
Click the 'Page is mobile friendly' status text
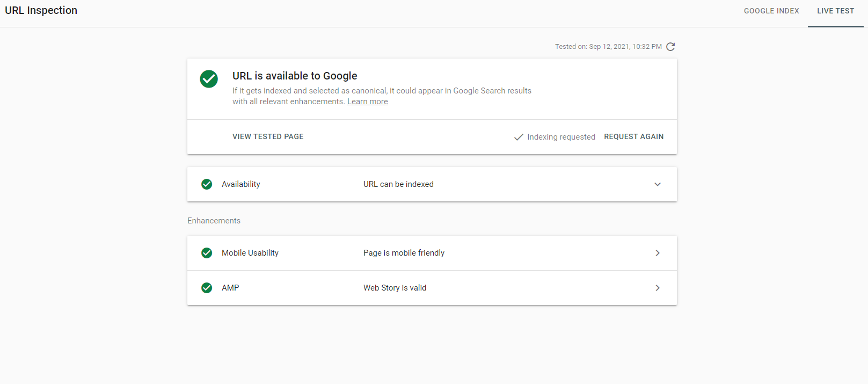click(404, 253)
